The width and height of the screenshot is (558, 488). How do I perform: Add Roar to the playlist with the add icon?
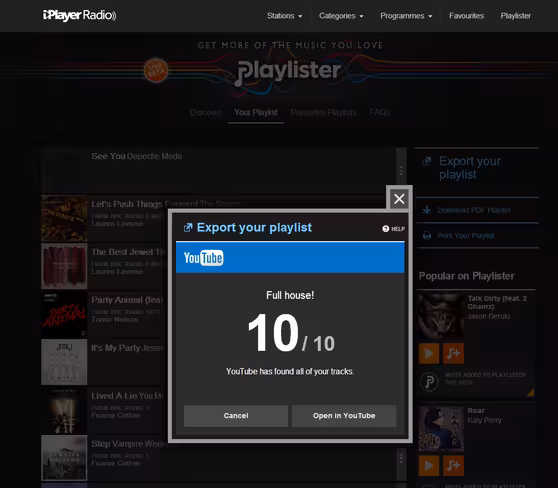coord(453,466)
